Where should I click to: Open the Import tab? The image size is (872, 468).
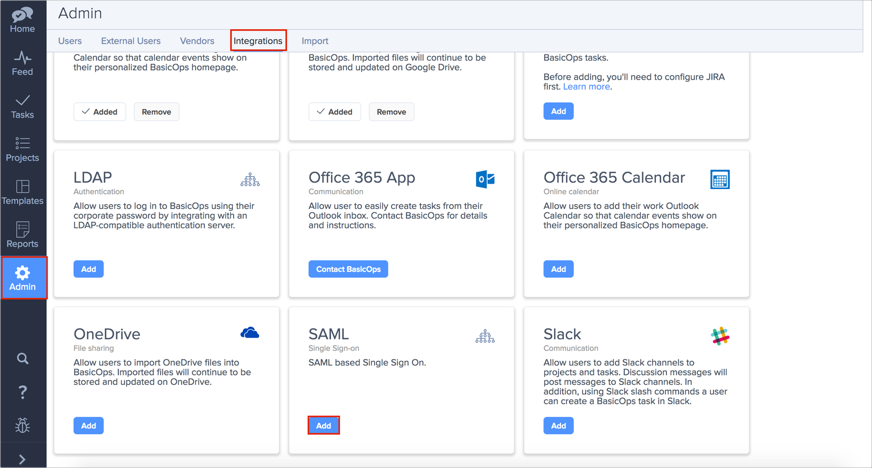pos(315,41)
